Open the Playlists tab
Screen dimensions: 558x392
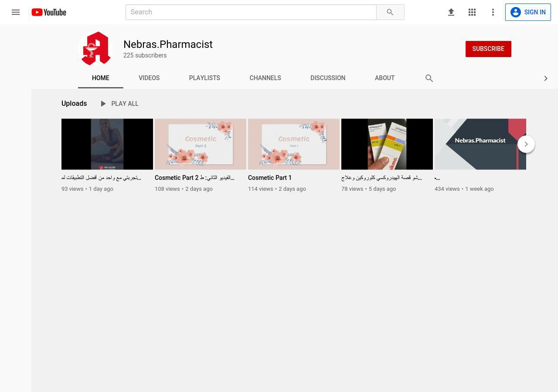(x=204, y=78)
